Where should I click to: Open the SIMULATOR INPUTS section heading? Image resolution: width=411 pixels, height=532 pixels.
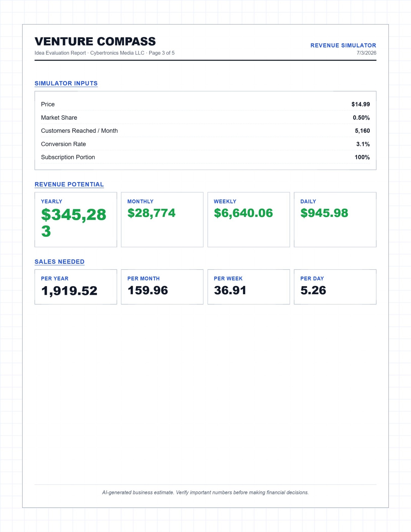[x=66, y=83]
